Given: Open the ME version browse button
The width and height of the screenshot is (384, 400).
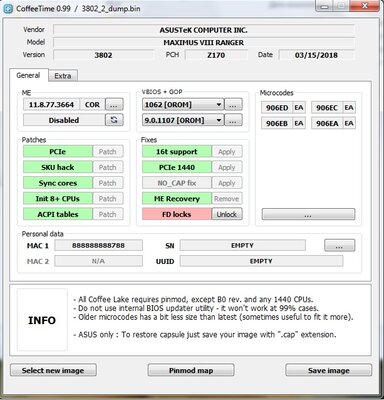Looking at the screenshot, I should (114, 104).
